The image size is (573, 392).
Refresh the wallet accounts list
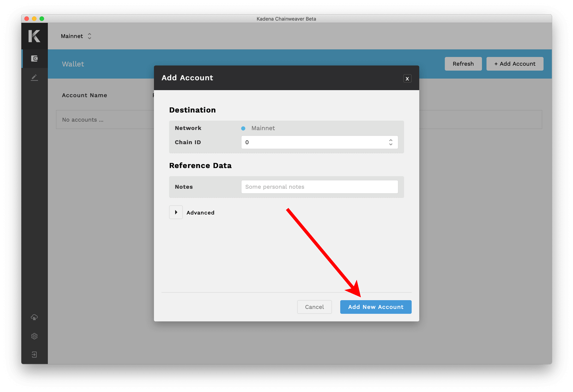click(463, 64)
